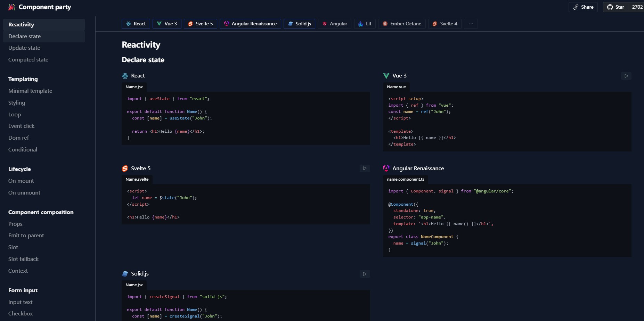Open playground for the Solid.js snippet

pos(365,274)
